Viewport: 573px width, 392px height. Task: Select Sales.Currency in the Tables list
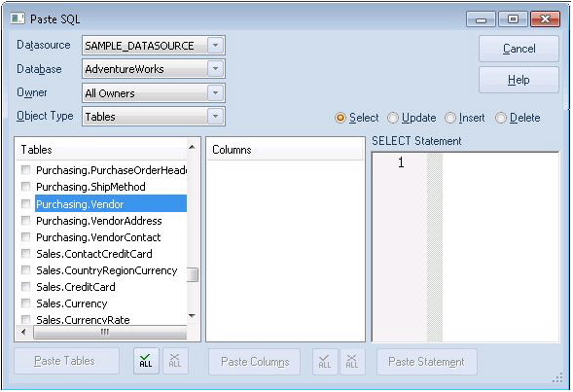coord(72,303)
